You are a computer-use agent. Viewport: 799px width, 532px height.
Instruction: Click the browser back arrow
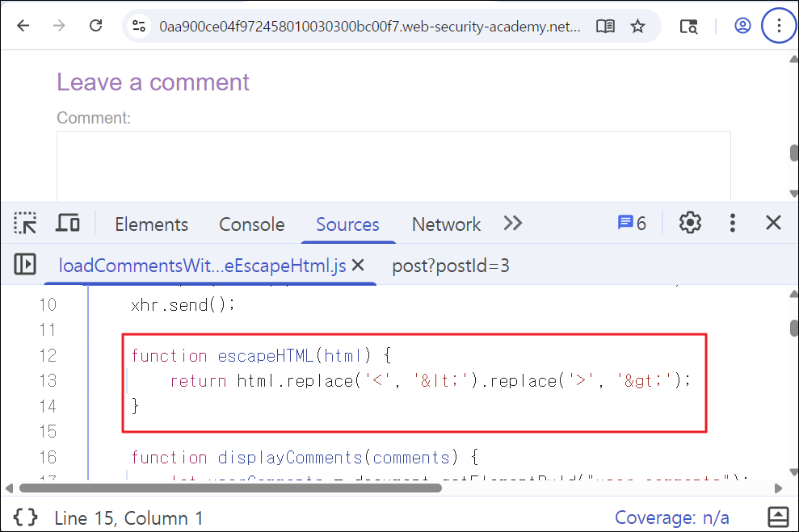coord(23,26)
